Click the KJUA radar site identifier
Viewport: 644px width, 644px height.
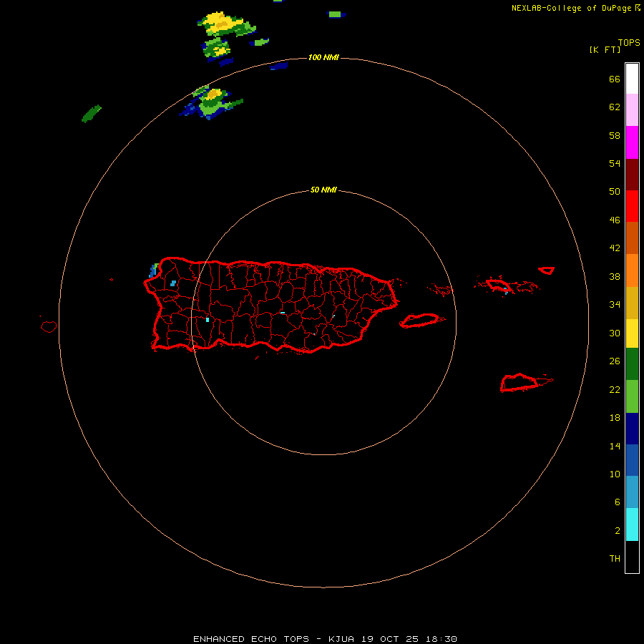click(x=341, y=639)
